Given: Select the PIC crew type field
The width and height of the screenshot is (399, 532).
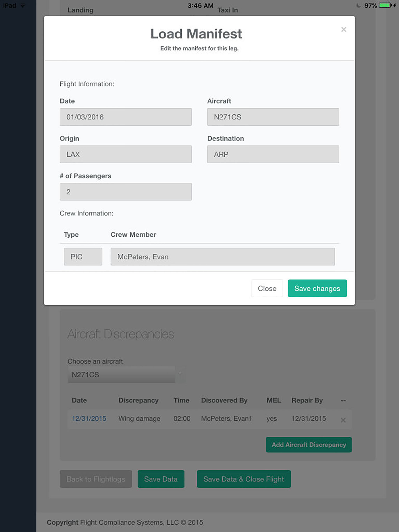Looking at the screenshot, I should point(83,257).
